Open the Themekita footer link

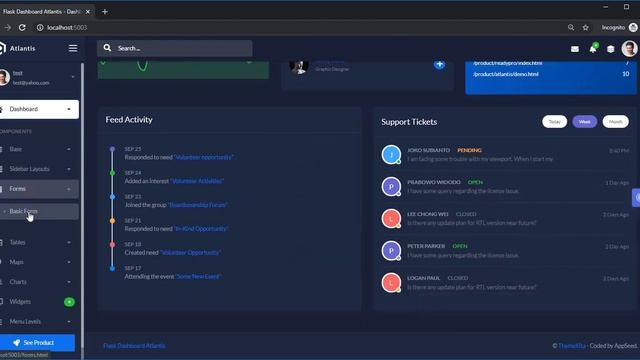572,346
